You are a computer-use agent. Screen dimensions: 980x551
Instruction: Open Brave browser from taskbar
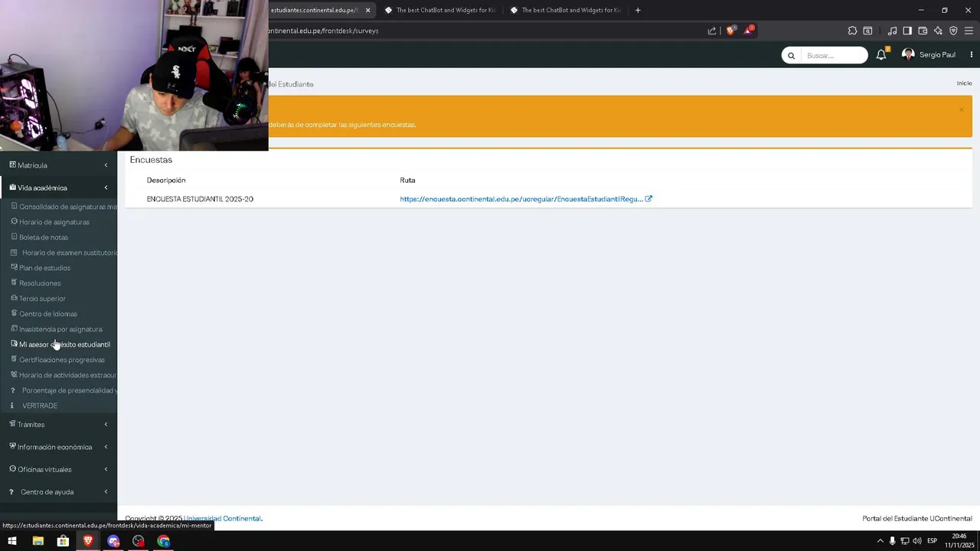tap(88, 541)
